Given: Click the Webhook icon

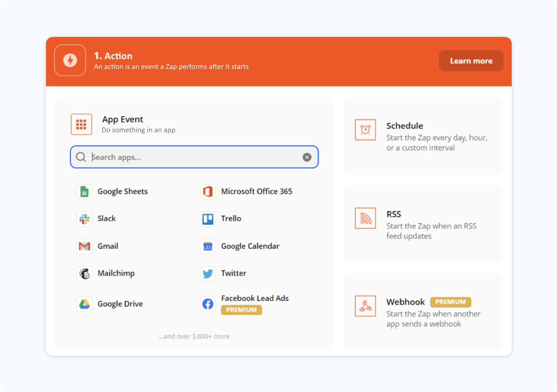Looking at the screenshot, I should click(365, 306).
